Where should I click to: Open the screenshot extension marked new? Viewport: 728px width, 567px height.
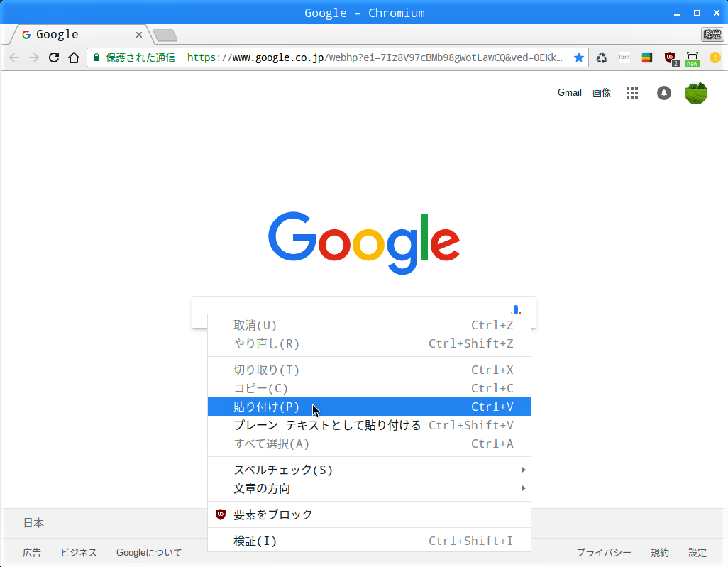coord(693,59)
